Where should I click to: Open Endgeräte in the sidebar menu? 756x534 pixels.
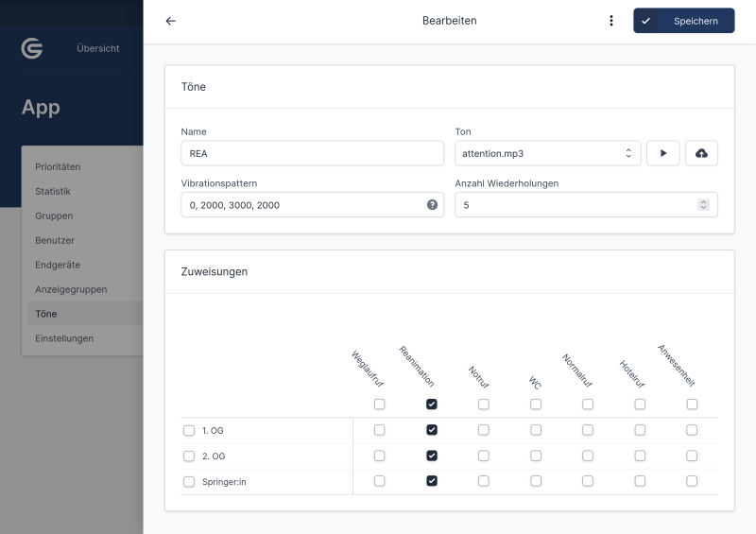tap(58, 265)
